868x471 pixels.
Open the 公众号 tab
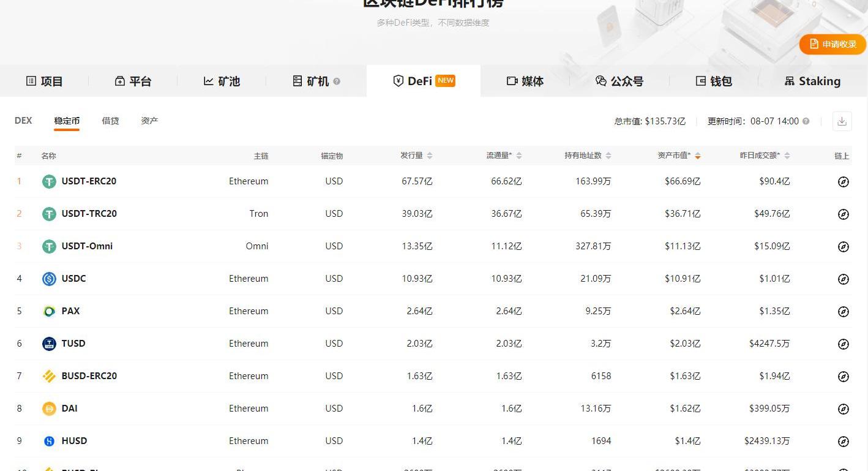(x=619, y=81)
